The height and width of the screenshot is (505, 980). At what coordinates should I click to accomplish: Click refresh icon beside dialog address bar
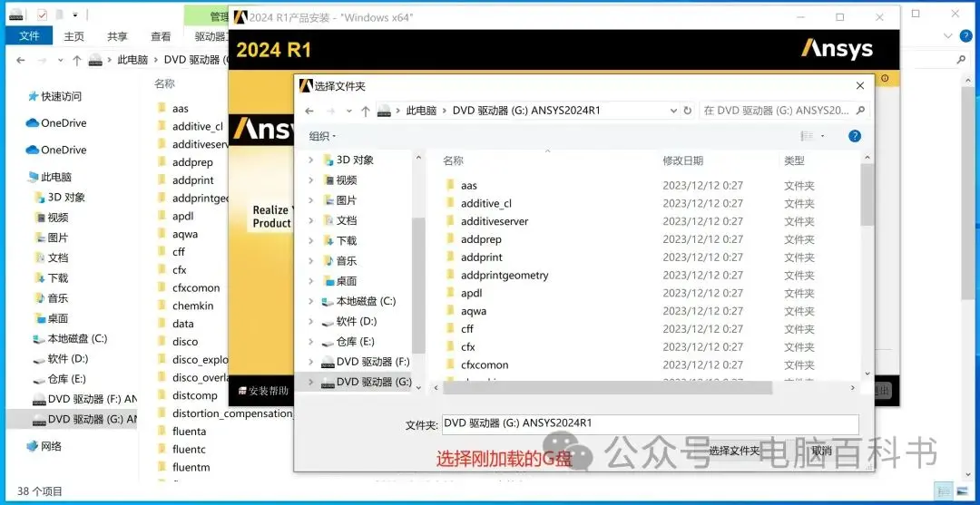point(688,111)
